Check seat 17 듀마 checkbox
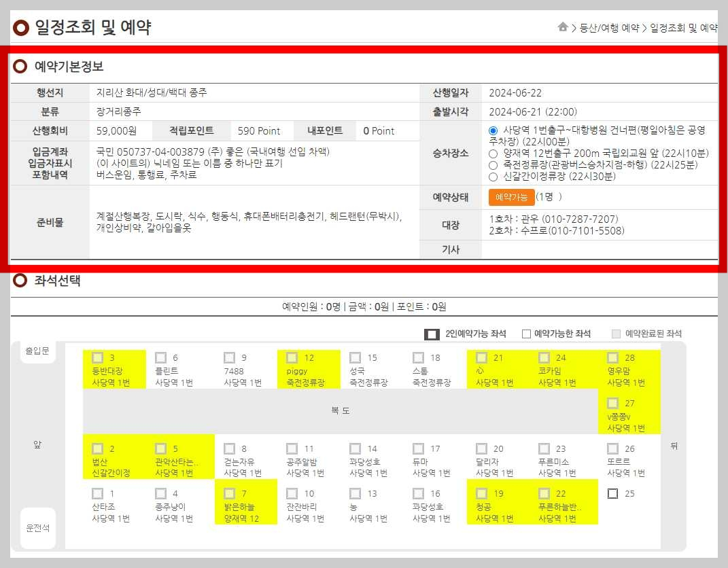 click(418, 448)
